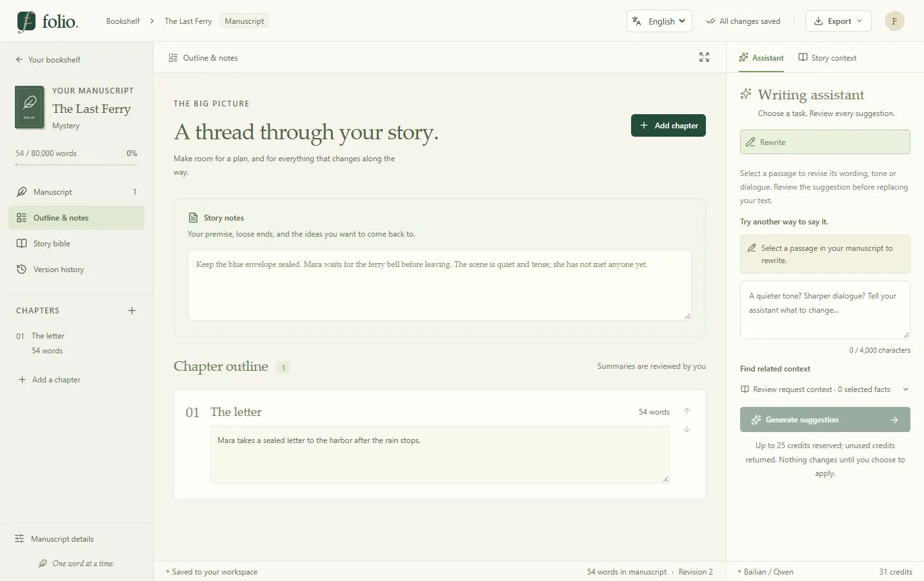The width and height of the screenshot is (924, 581).
Task: Click into the Story notes text area
Action: tap(439, 285)
